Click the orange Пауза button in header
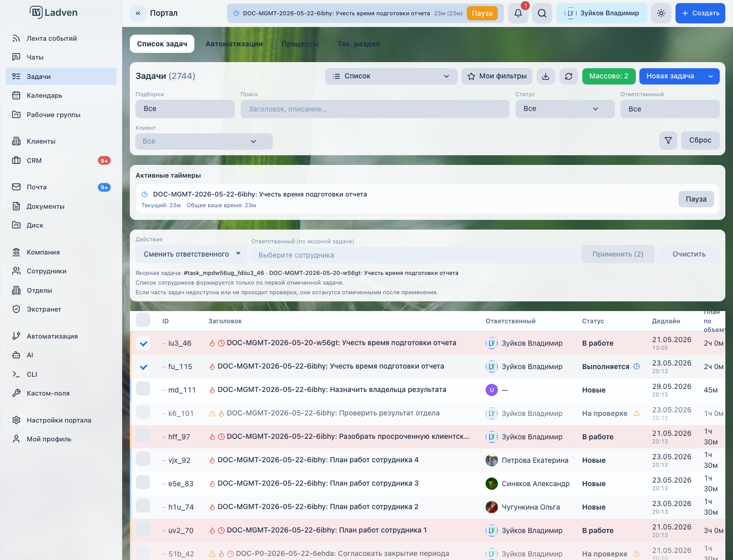The image size is (733, 560). pos(482,13)
